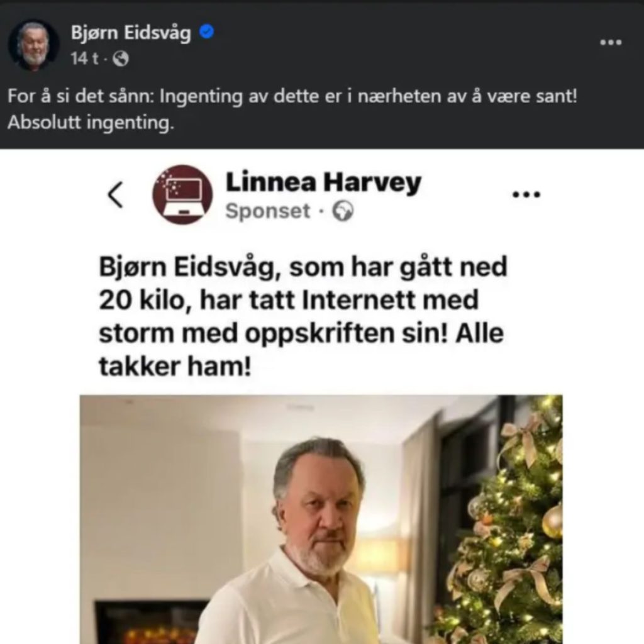
Task: Click the globe icon next to 'Sponset'
Action: coord(343,211)
